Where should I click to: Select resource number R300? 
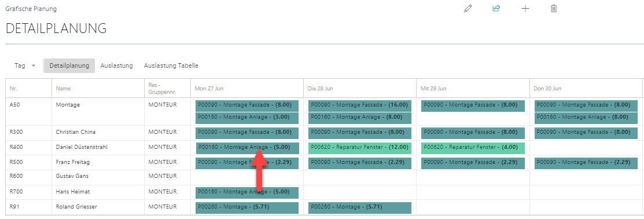16,132
